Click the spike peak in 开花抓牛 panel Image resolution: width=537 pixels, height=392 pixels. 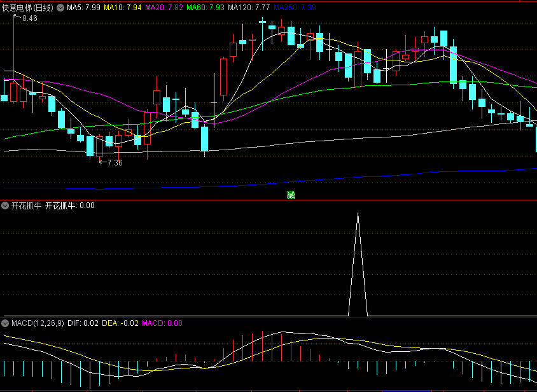[x=358, y=214]
